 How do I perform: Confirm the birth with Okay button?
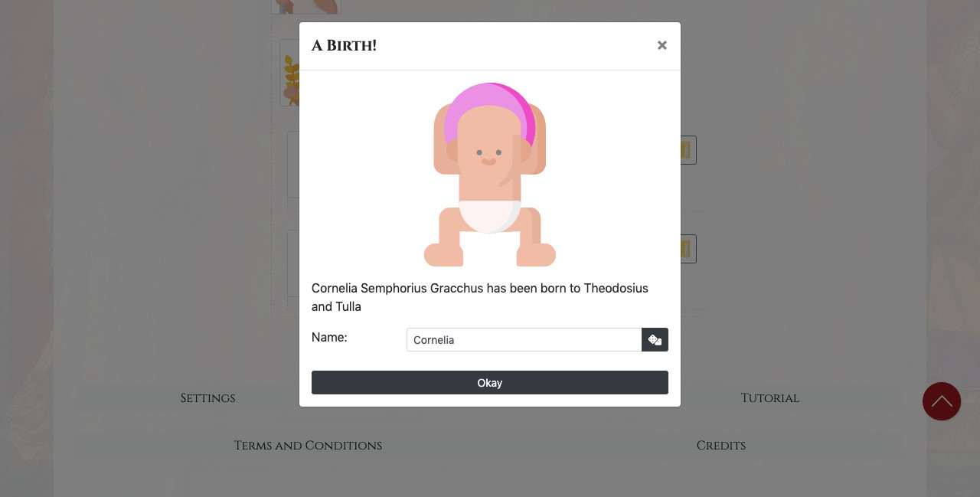click(x=490, y=383)
